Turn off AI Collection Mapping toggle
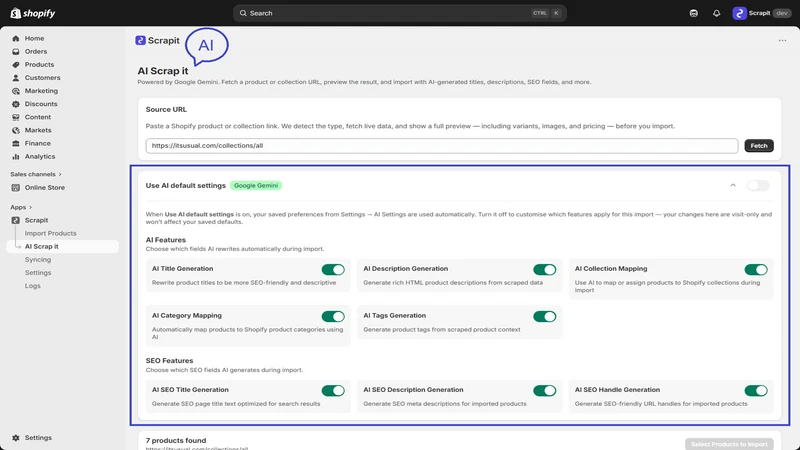Viewport: 800px width, 450px height. tap(756, 269)
